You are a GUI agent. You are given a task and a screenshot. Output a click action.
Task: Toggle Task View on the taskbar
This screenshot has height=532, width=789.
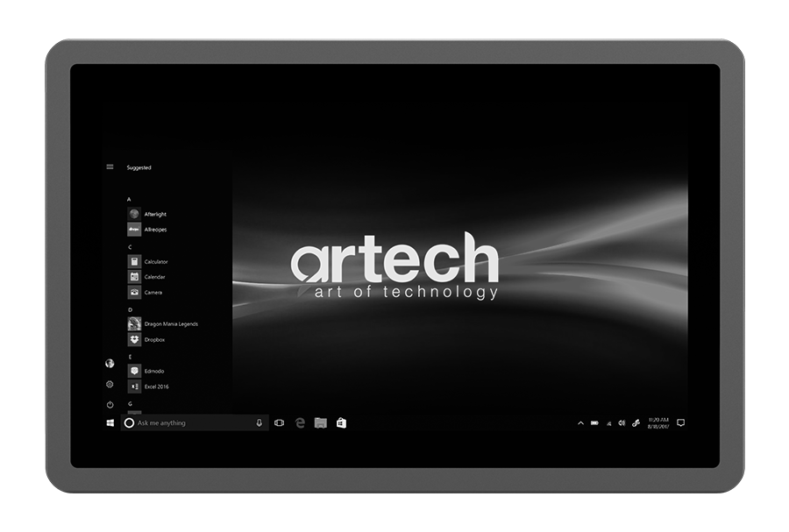pos(279,423)
